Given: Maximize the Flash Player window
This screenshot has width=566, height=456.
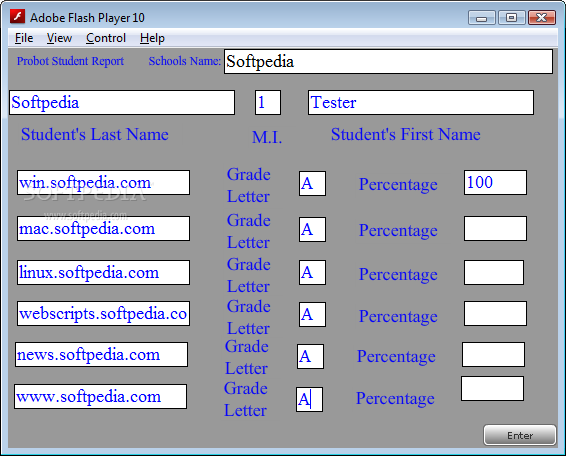Looking at the screenshot, I should pyautogui.click(x=511, y=17).
